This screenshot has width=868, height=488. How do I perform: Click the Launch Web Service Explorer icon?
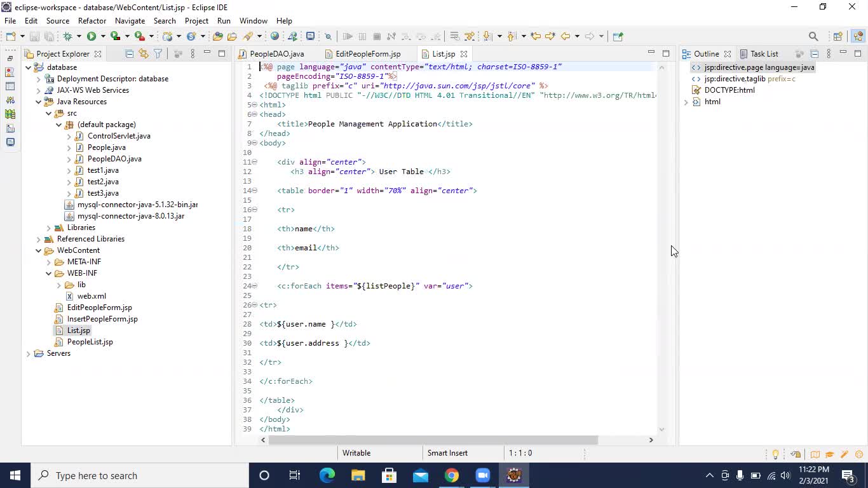292,36
